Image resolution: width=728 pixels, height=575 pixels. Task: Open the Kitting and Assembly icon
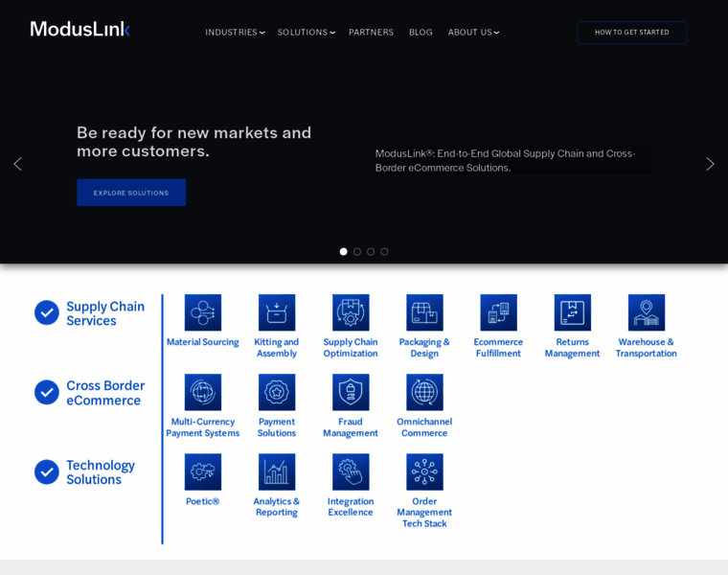coord(277,312)
